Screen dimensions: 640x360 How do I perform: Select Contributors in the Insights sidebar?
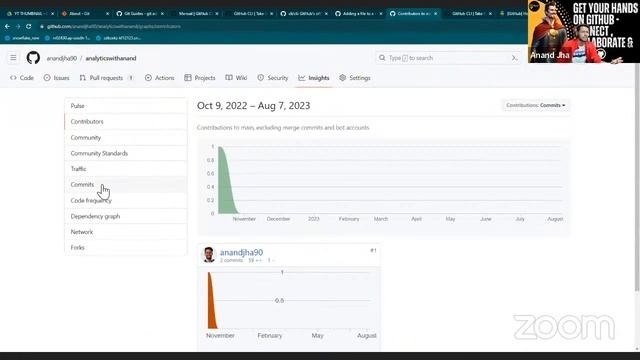coord(126,122)
